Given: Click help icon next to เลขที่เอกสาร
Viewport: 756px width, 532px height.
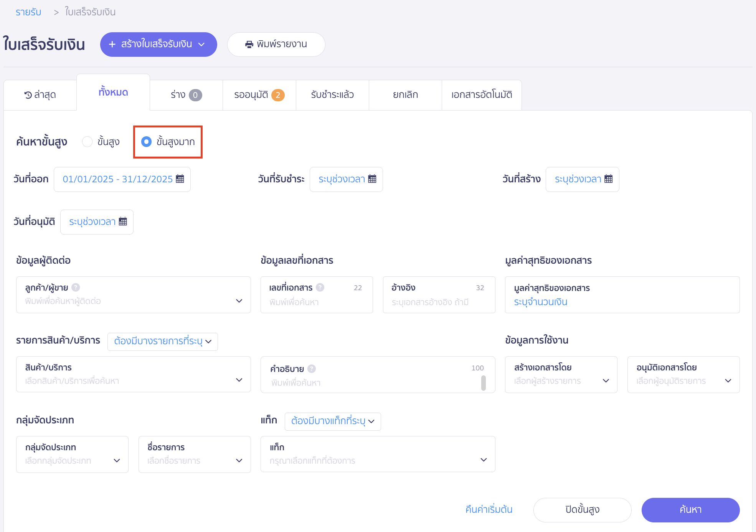Looking at the screenshot, I should pos(320,287).
